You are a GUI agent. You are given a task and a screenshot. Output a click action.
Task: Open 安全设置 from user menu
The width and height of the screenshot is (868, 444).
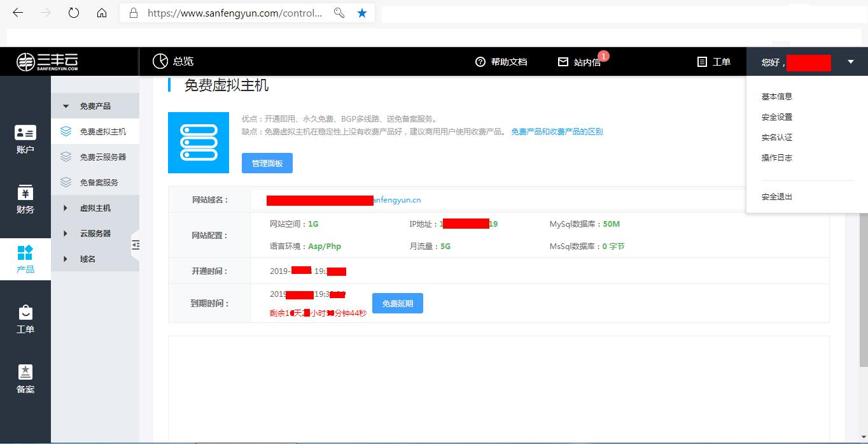pos(777,117)
